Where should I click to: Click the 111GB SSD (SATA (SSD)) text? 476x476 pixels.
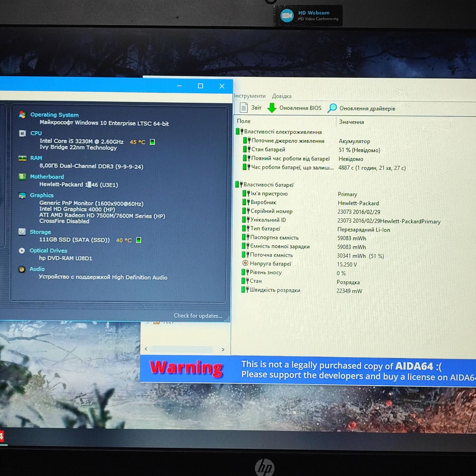[74, 240]
